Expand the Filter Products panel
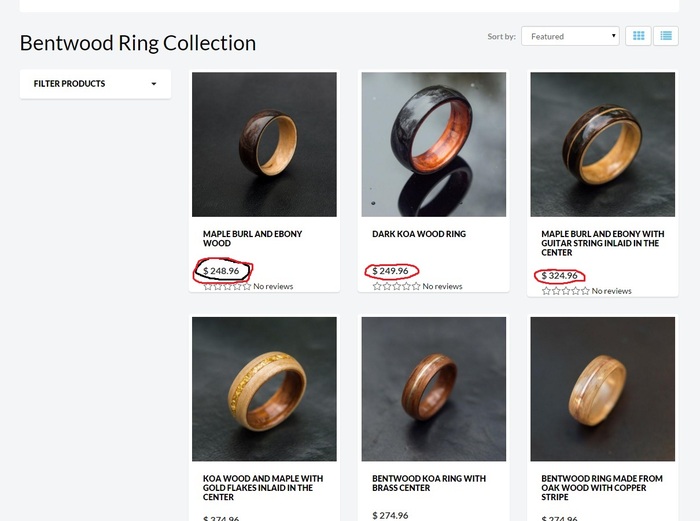700x521 pixels. [95, 84]
